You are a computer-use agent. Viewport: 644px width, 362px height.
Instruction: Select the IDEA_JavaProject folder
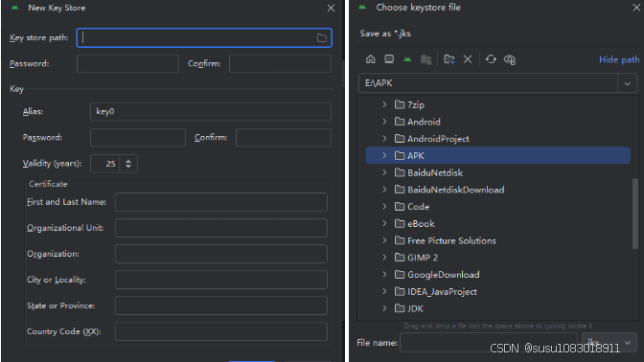(x=497, y=291)
